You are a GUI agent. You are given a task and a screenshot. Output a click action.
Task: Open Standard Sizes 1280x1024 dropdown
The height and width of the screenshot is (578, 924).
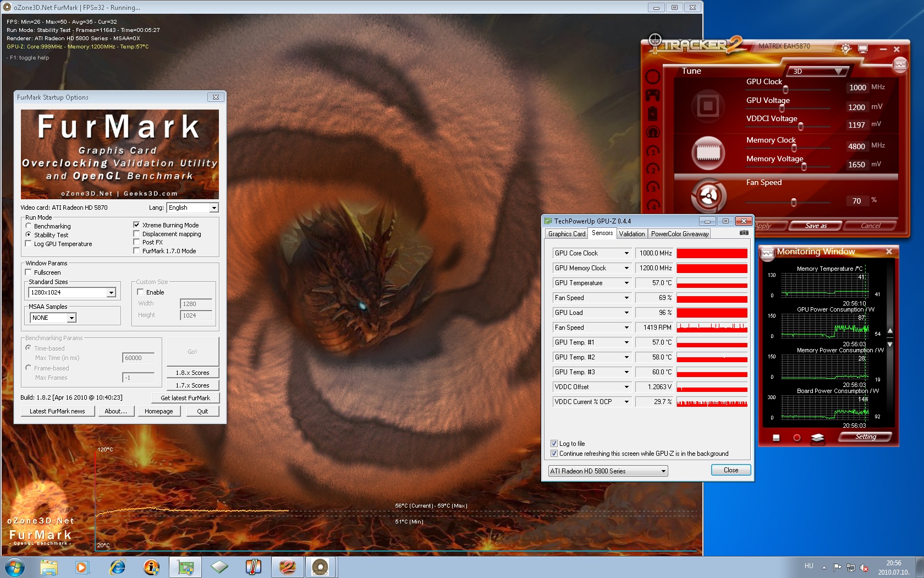click(x=72, y=292)
